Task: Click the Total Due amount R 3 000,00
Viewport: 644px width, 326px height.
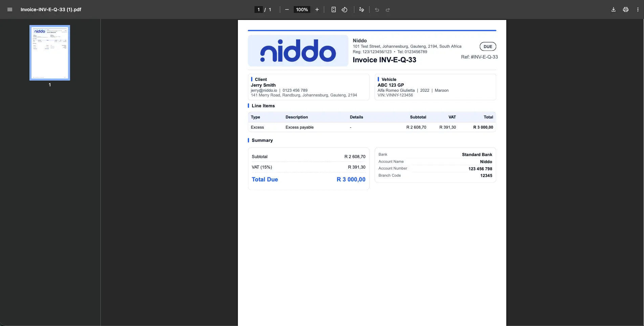Action: click(351, 179)
